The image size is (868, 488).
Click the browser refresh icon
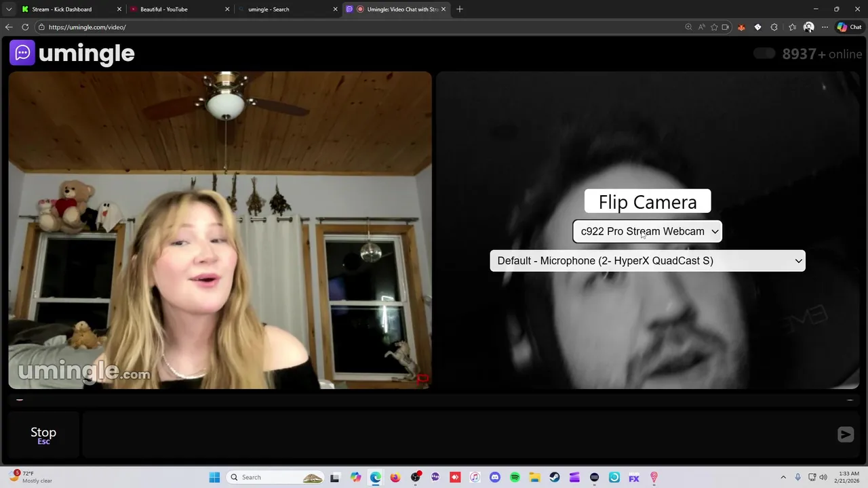(x=25, y=27)
